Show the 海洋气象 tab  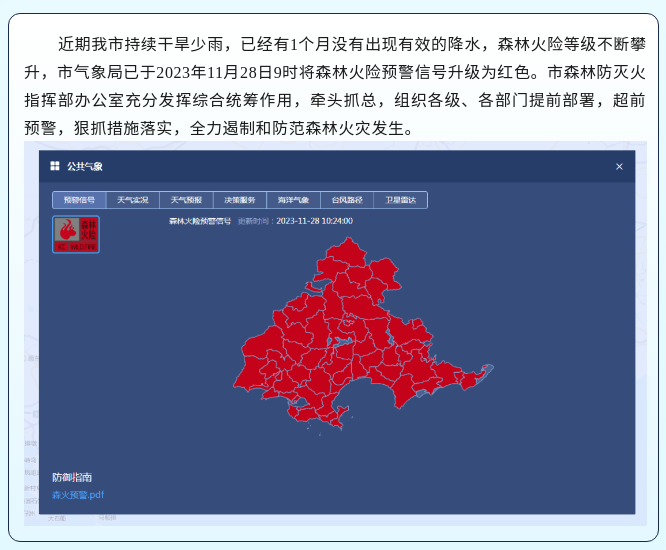point(294,200)
